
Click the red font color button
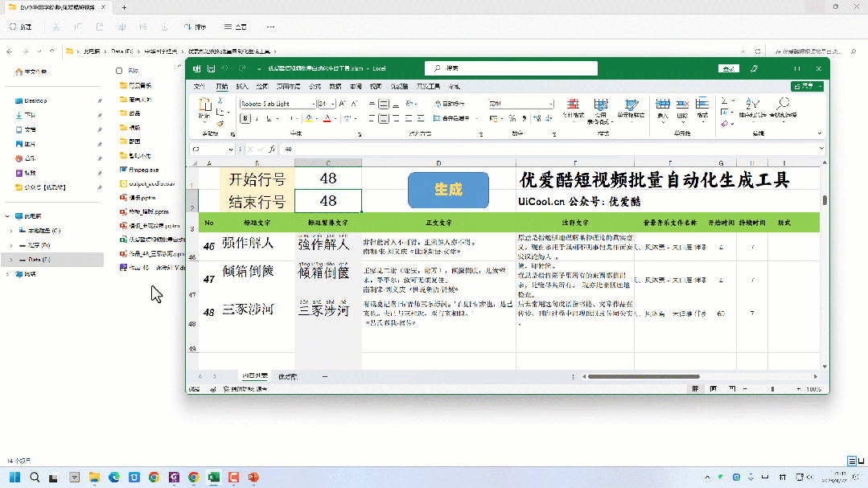pos(327,118)
